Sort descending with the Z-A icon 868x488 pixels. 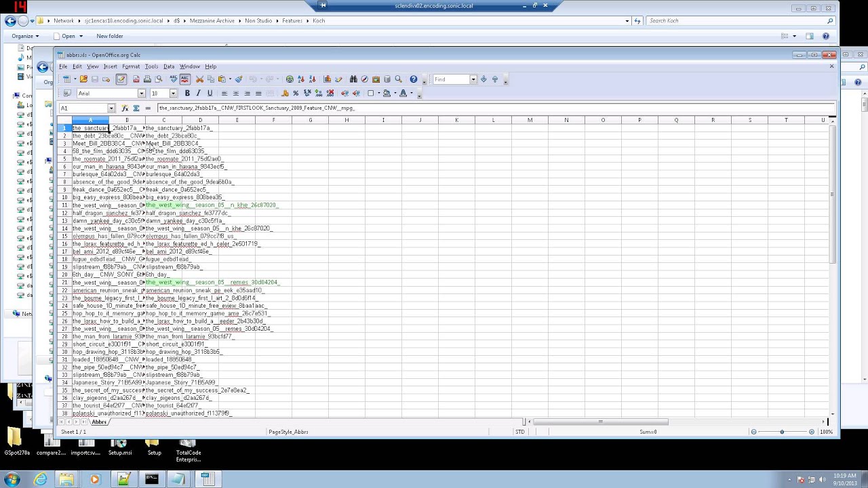coord(312,79)
